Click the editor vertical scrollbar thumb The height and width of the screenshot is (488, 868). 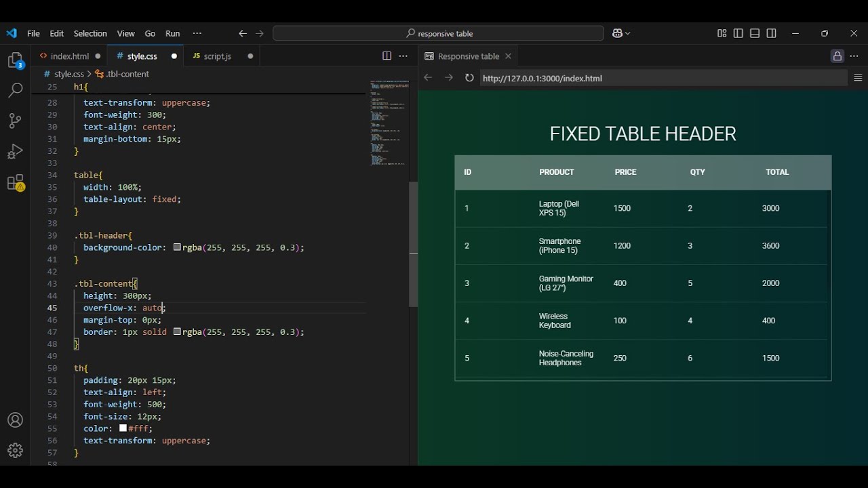click(413, 244)
